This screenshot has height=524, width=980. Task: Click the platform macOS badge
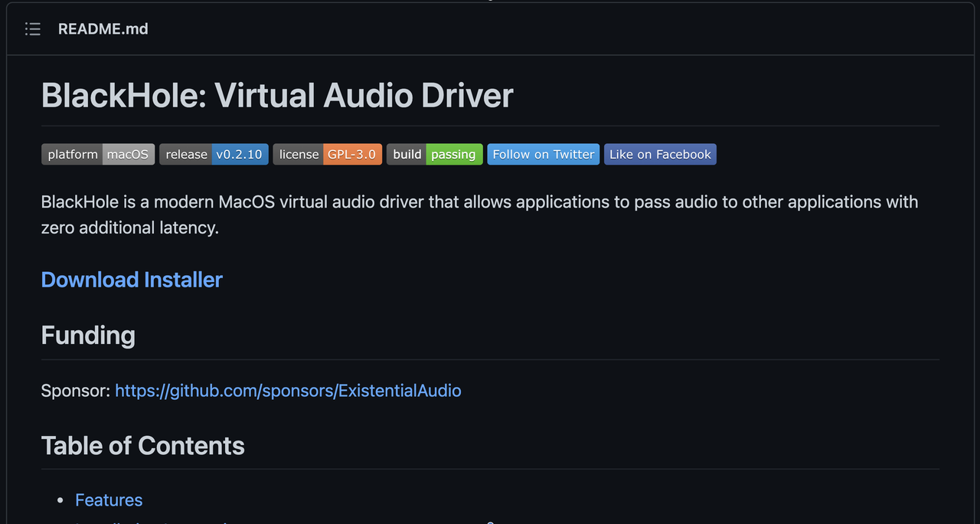pos(98,154)
